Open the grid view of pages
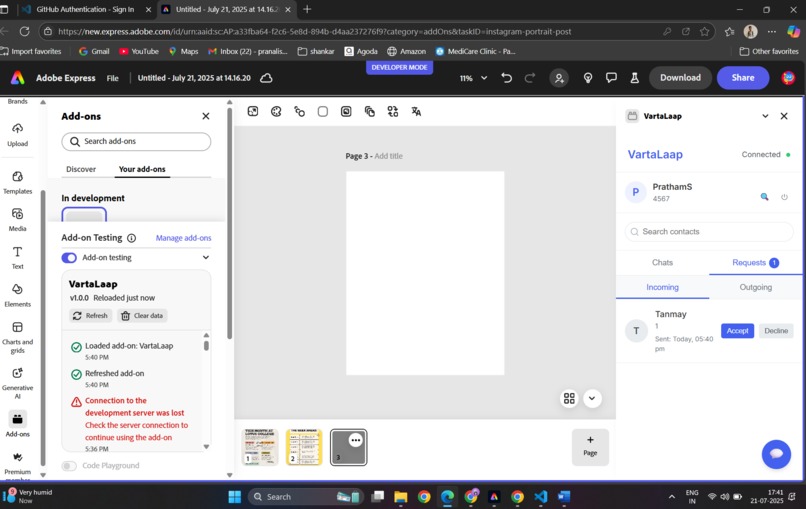Image resolution: width=806 pixels, height=509 pixels. click(569, 398)
